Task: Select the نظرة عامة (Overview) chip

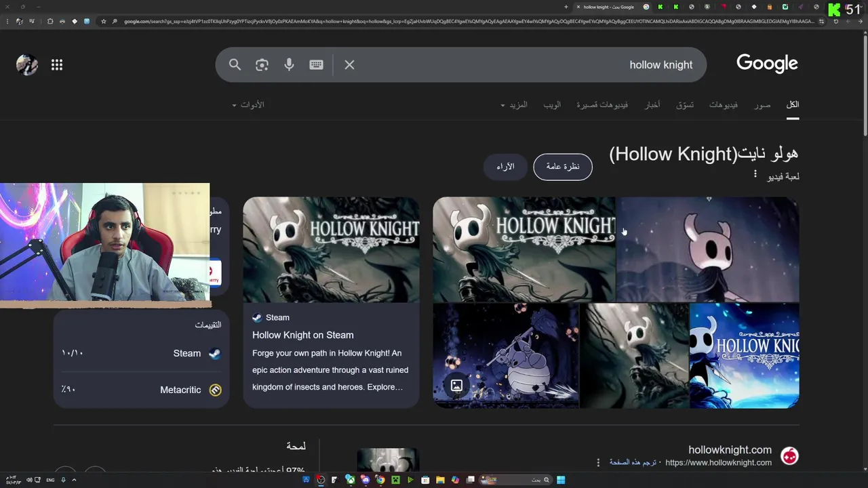Action: coord(563,167)
